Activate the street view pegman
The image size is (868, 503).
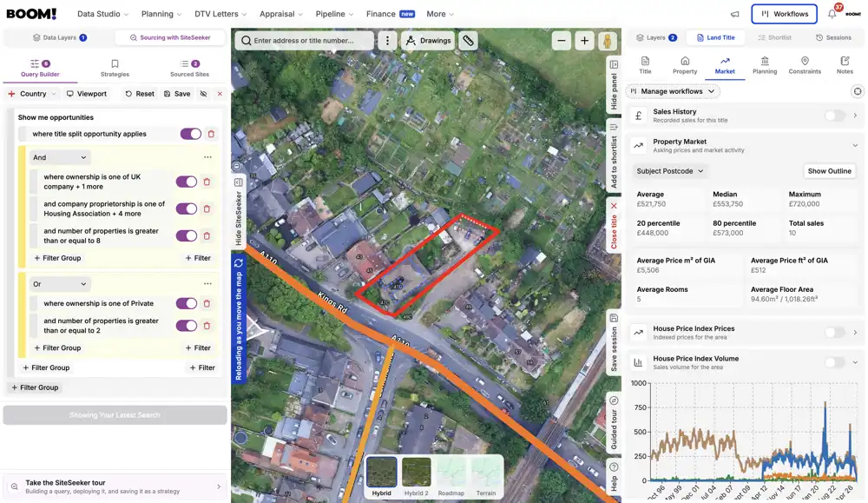click(x=608, y=41)
